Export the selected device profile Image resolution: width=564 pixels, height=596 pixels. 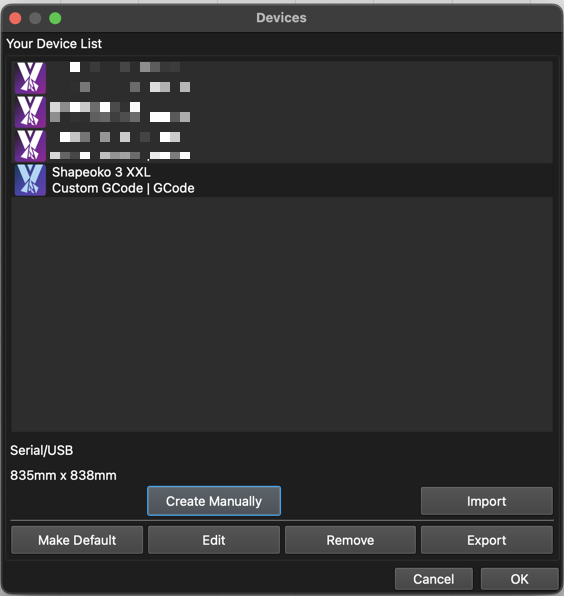(x=486, y=540)
